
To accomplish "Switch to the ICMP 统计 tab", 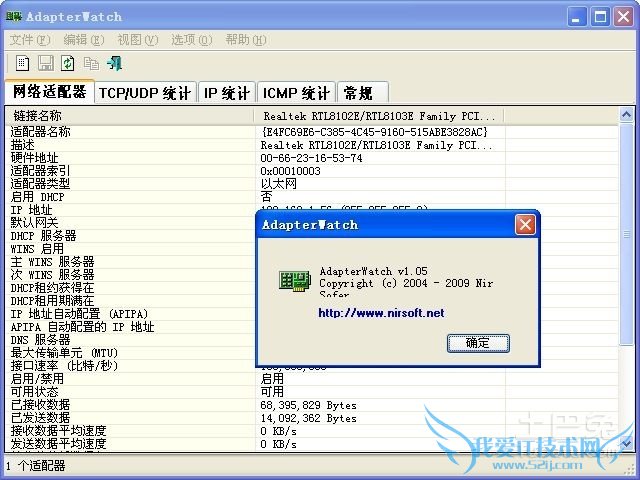I will pos(296,93).
